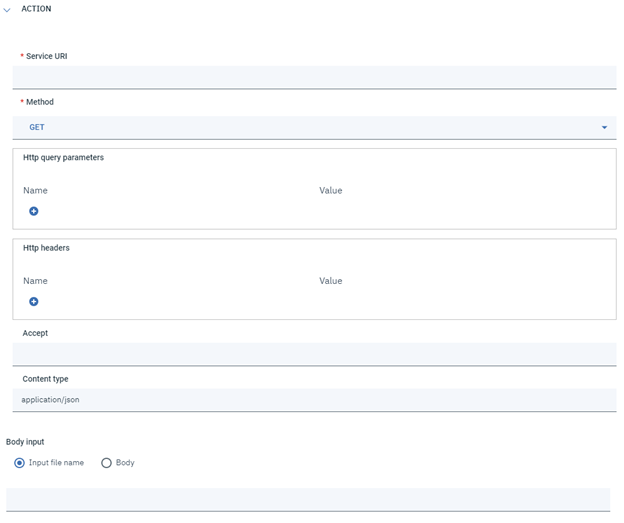
Task: Select the Body radio button
Action: [x=107, y=463]
